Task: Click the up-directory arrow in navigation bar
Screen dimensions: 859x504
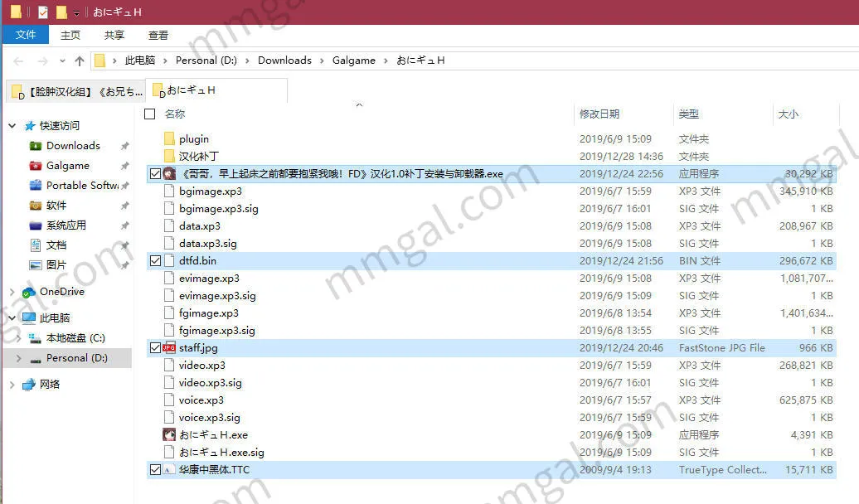Action: click(x=80, y=61)
